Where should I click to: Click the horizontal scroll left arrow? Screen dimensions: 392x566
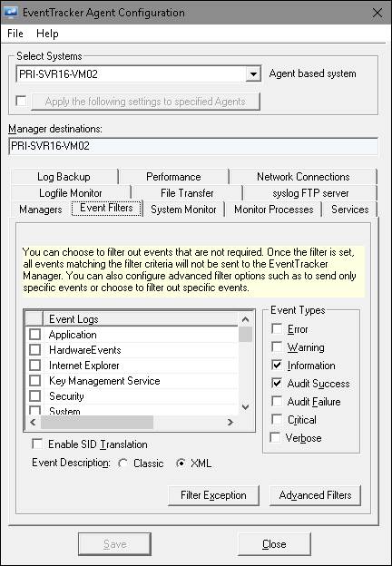pos(33,422)
